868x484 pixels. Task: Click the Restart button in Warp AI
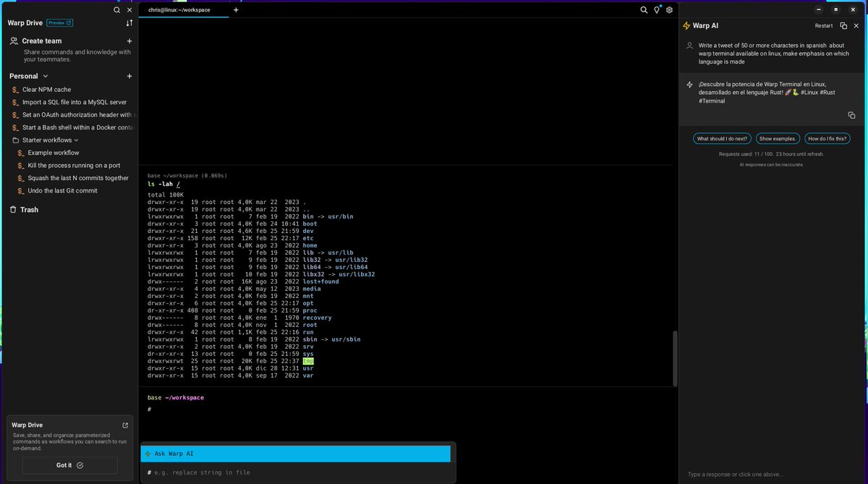click(x=824, y=25)
